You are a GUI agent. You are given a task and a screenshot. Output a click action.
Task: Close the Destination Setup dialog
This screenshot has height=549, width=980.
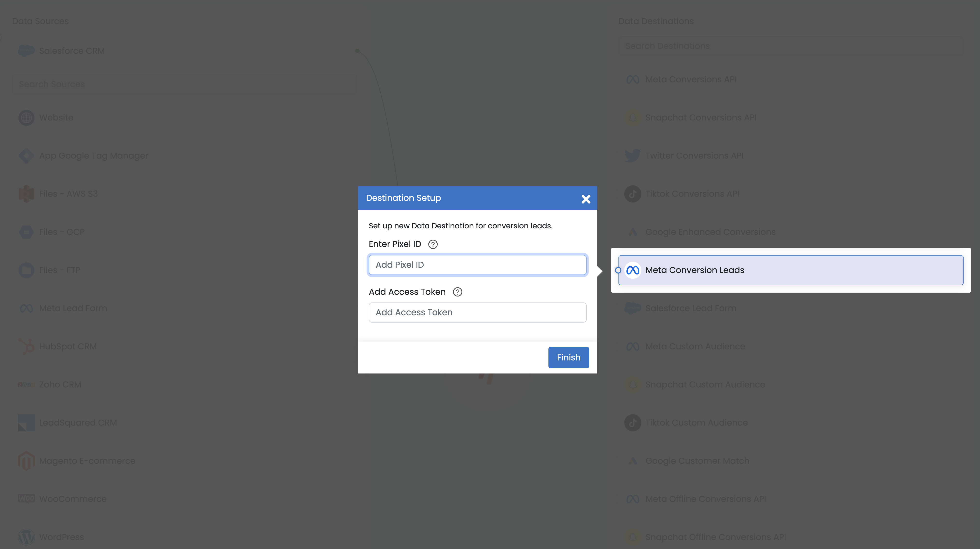(x=586, y=199)
